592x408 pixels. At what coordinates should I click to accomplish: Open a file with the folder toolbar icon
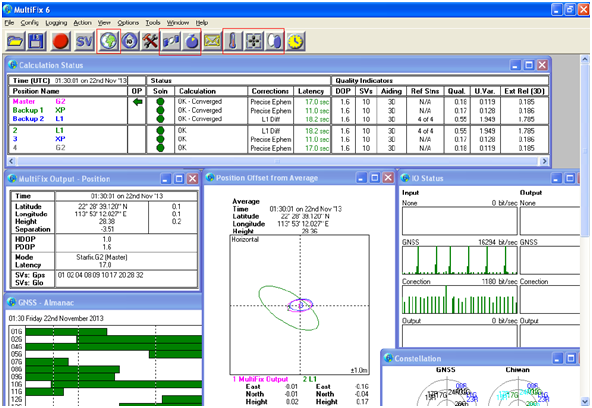tap(15, 41)
